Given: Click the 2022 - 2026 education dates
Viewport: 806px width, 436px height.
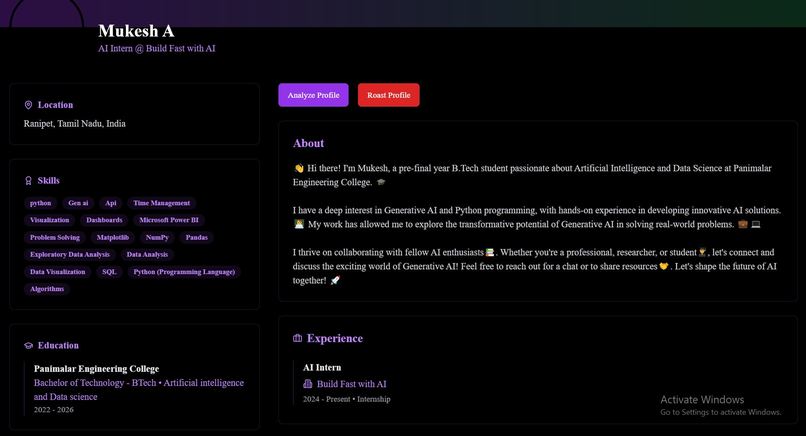Looking at the screenshot, I should coord(53,410).
